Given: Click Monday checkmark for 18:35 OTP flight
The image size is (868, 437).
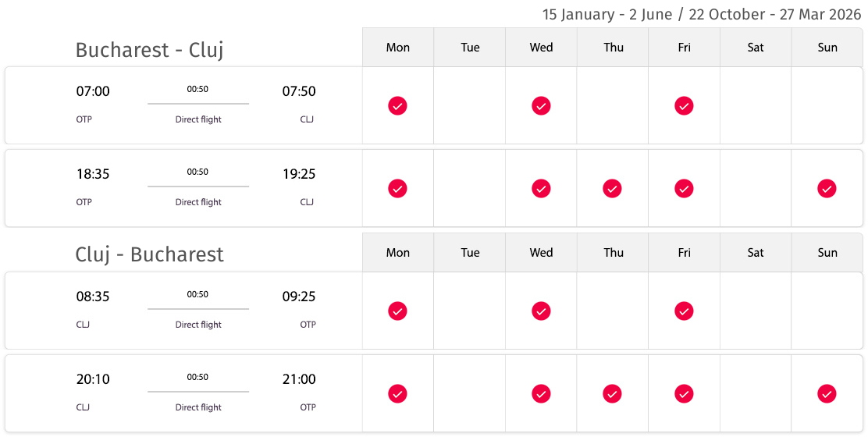Looking at the screenshot, I should click(x=397, y=189).
